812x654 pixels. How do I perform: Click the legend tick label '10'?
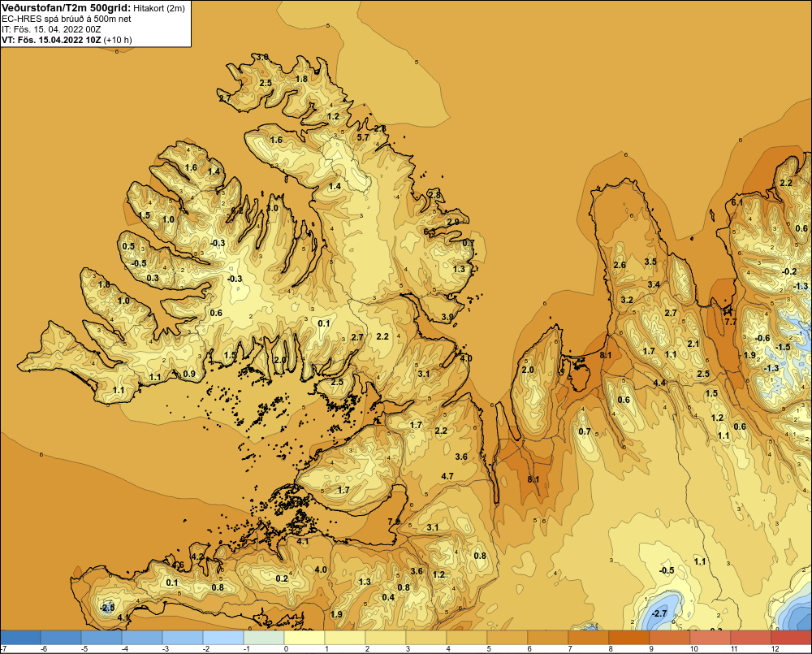pyautogui.click(x=693, y=649)
